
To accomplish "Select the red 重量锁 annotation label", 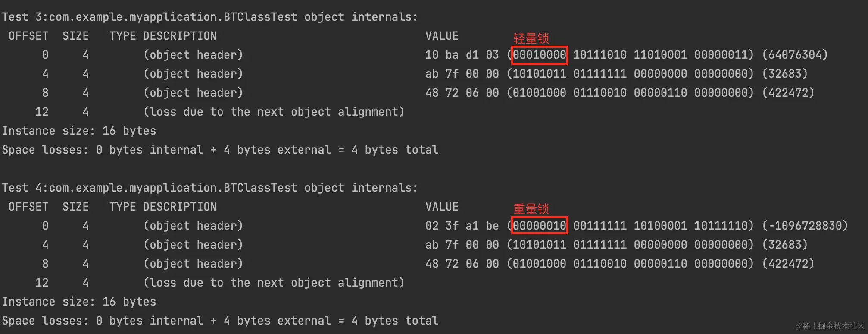I will coord(531,209).
